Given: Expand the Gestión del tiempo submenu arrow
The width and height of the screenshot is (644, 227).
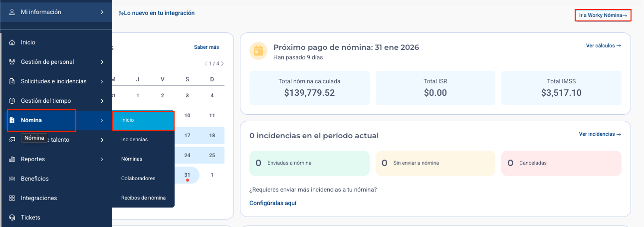Looking at the screenshot, I should coord(102,101).
